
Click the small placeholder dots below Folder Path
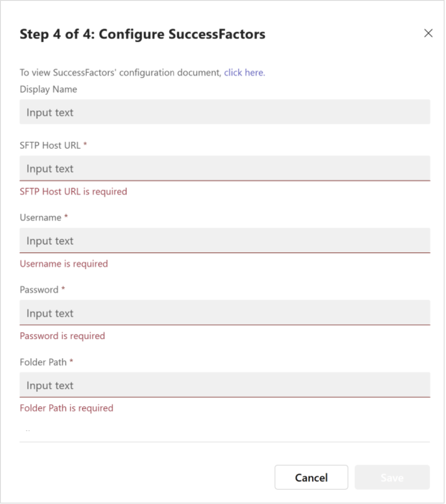[28, 430]
